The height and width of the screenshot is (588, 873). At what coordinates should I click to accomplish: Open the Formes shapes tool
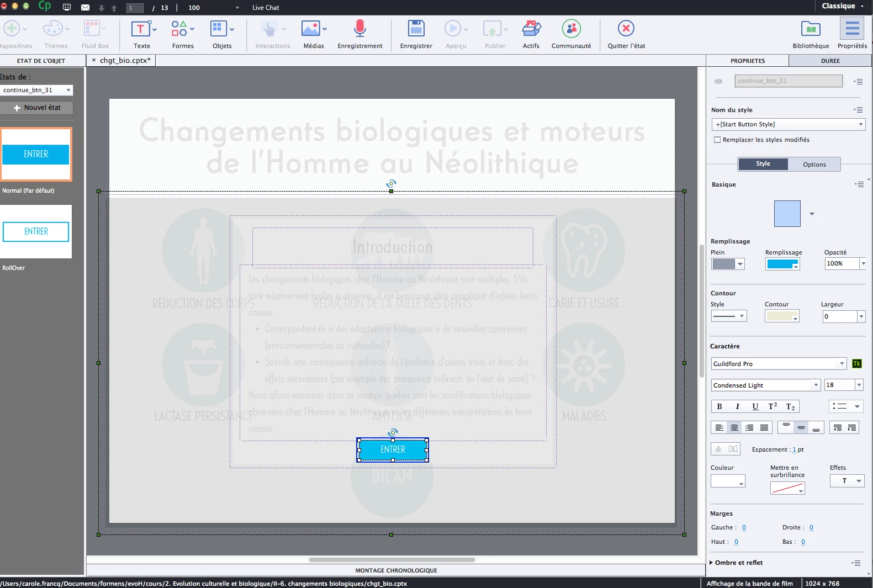pyautogui.click(x=183, y=34)
